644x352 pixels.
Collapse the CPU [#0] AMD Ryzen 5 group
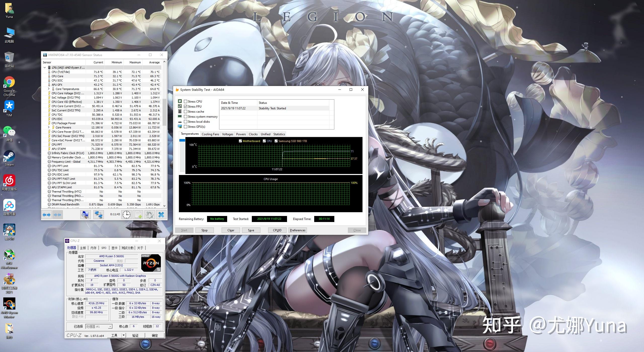45,67
